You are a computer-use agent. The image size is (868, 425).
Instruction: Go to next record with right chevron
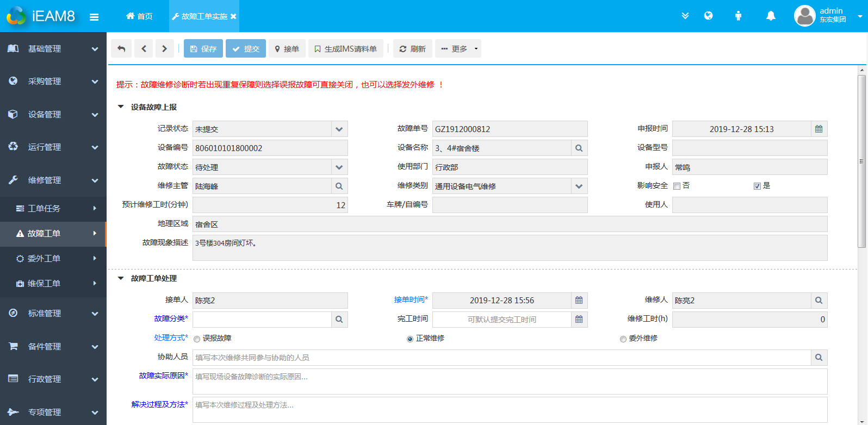coord(164,49)
